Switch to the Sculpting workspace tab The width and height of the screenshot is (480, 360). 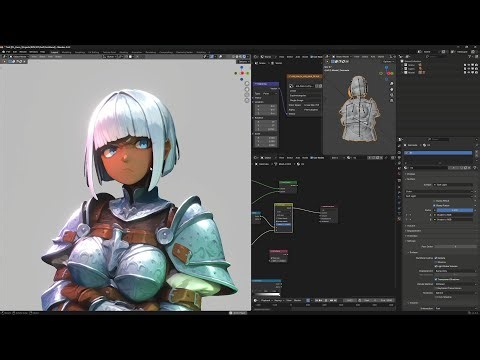(x=80, y=52)
